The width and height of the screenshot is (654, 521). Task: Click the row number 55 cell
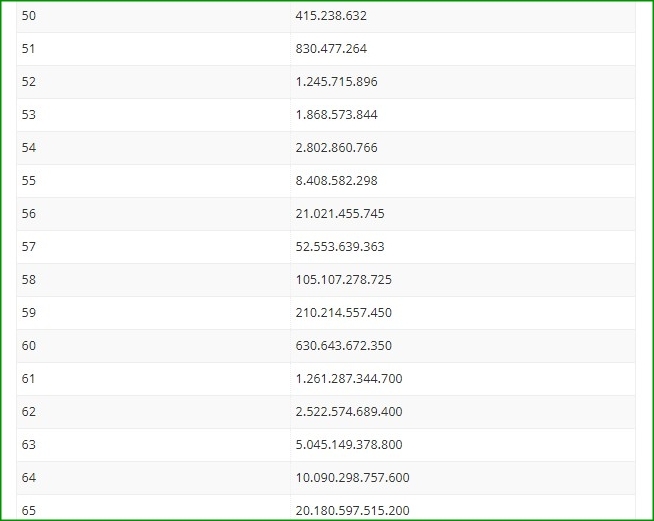[153, 181]
